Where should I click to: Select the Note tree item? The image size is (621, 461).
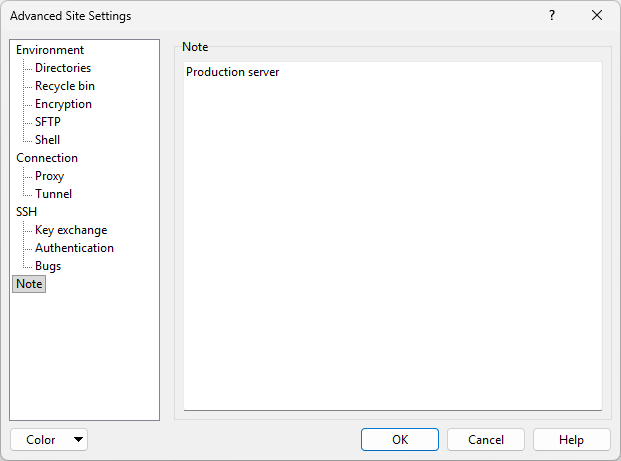pos(29,284)
